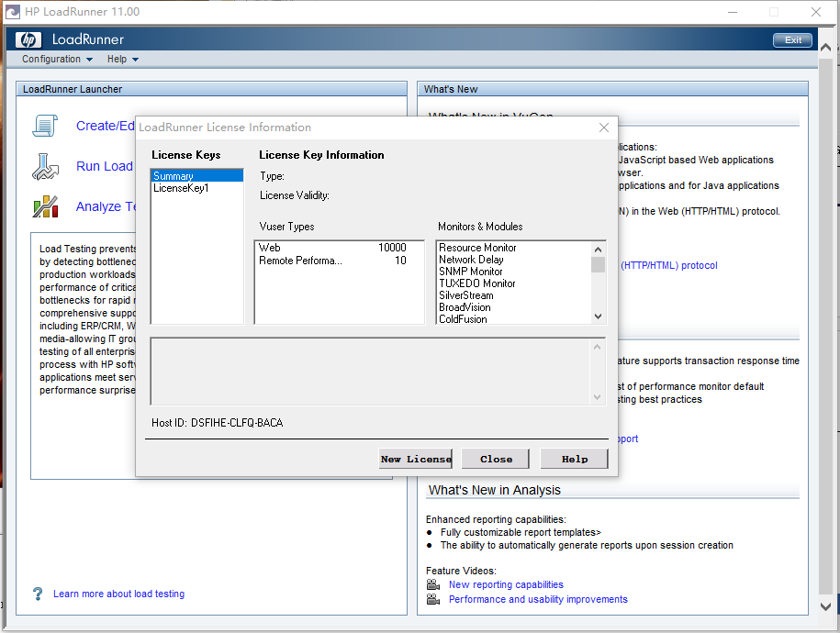
Task: Select LicenseKey1 in License Keys list
Action: [x=197, y=188]
